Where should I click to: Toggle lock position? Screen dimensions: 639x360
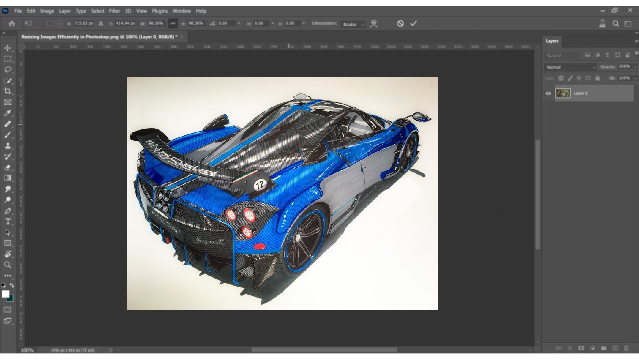point(579,78)
